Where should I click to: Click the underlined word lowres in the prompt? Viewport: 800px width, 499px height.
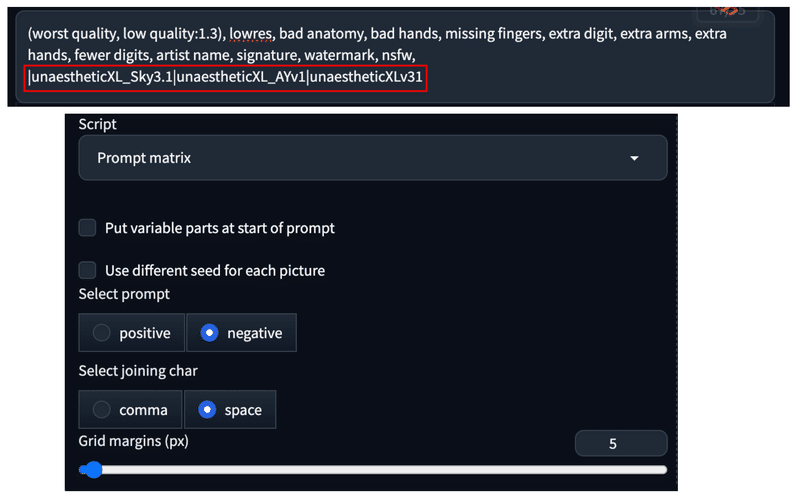(x=251, y=34)
